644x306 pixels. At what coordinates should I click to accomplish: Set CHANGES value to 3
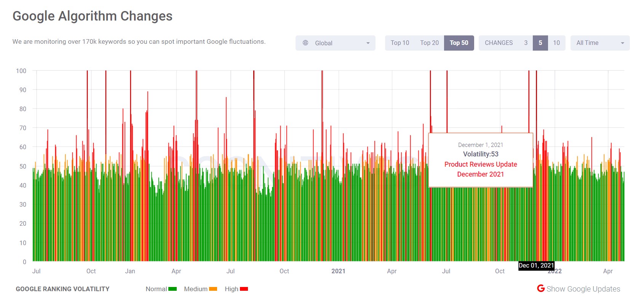(x=526, y=43)
